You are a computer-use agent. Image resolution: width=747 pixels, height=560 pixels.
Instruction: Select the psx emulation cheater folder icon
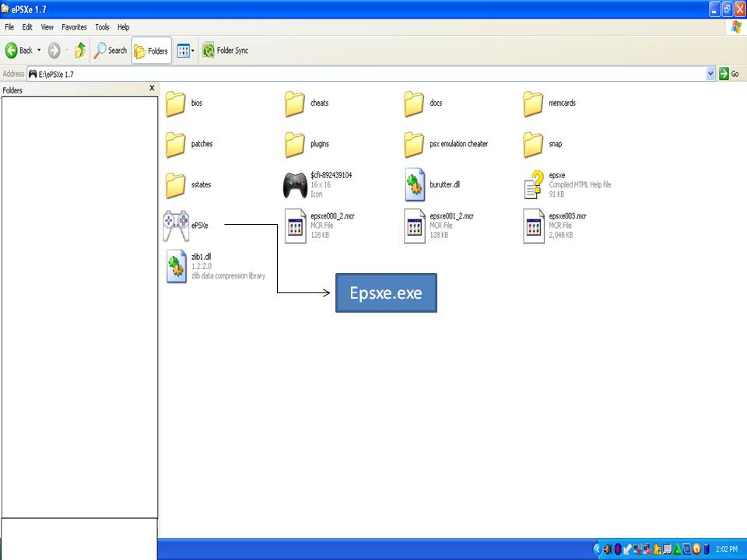pos(413,145)
